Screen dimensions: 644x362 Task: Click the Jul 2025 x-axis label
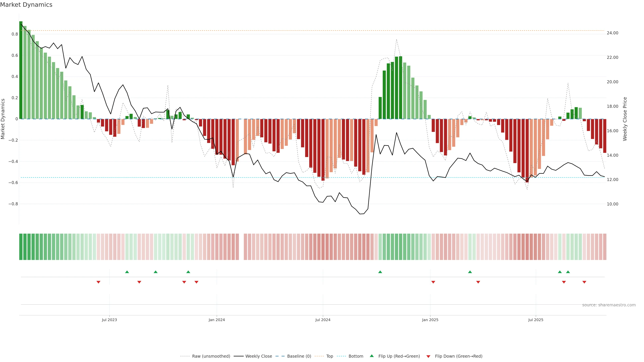[536, 320]
